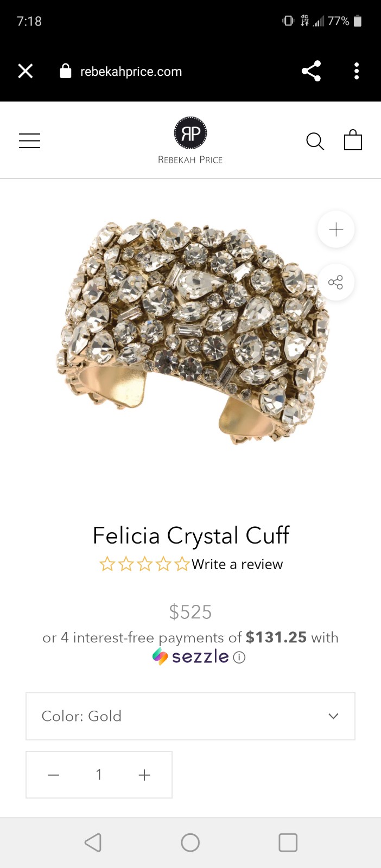The image size is (381, 868).
Task: Open the hamburger navigation menu
Action: click(x=29, y=141)
